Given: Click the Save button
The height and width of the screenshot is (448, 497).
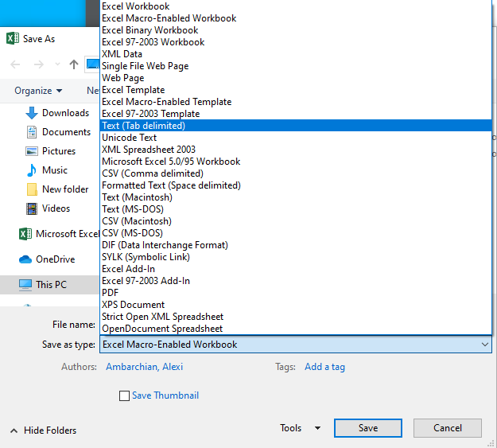Looking at the screenshot, I should tap(368, 428).
